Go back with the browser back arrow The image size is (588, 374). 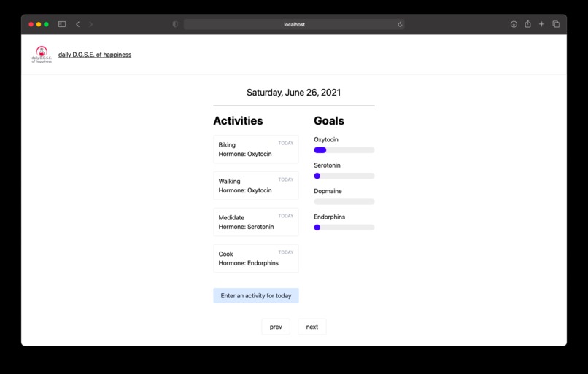coord(77,24)
